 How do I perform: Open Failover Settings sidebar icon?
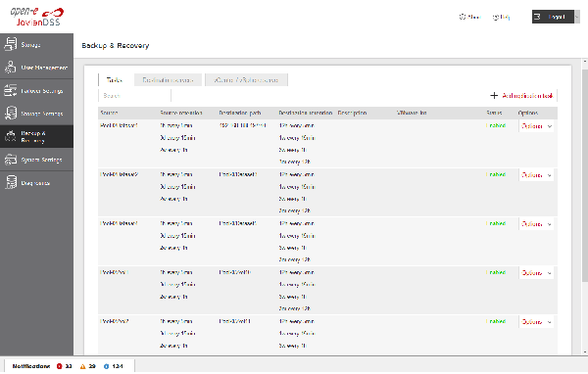click(x=11, y=91)
